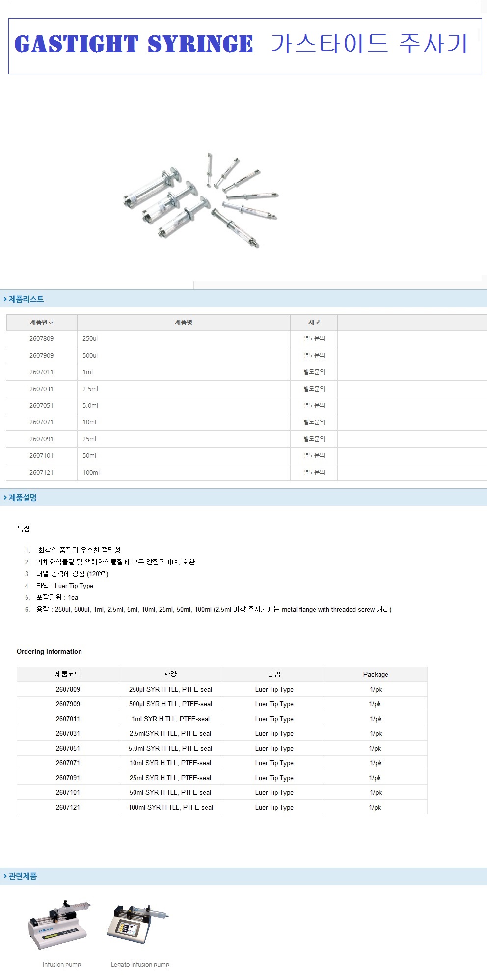Click the Legato Infusion pump caption link
The image size is (487, 980).
coord(140,964)
